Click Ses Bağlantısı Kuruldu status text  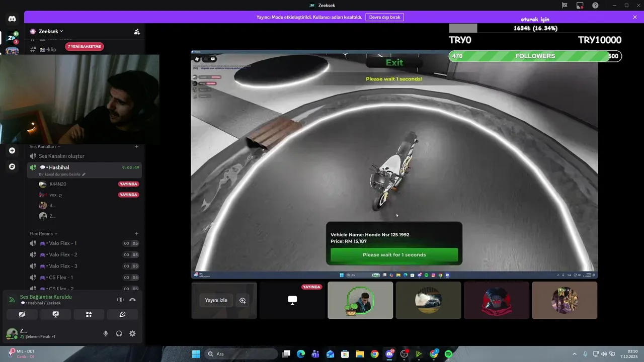(46, 297)
